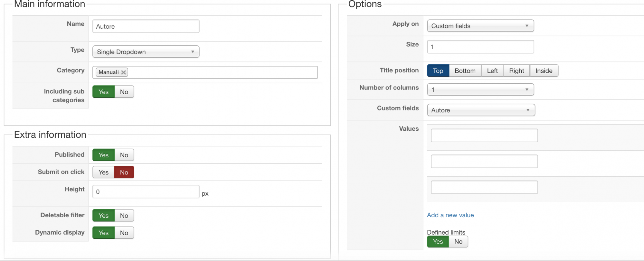Click the Size input field

(480, 47)
